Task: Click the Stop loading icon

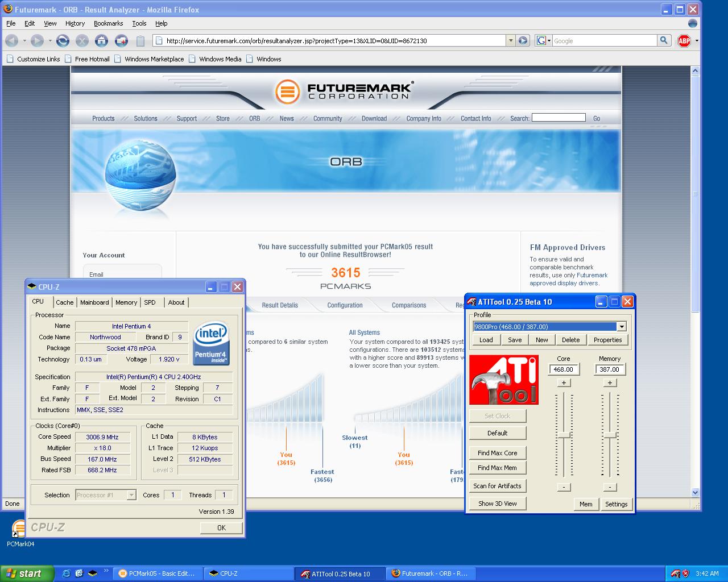Action: click(82, 40)
